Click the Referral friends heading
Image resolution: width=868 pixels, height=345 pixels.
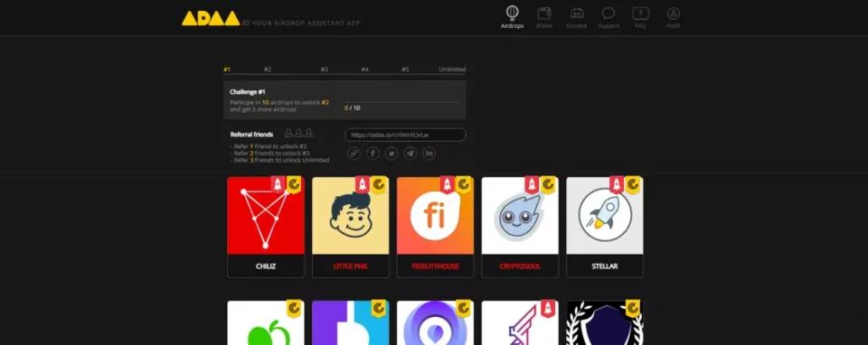pyautogui.click(x=251, y=135)
